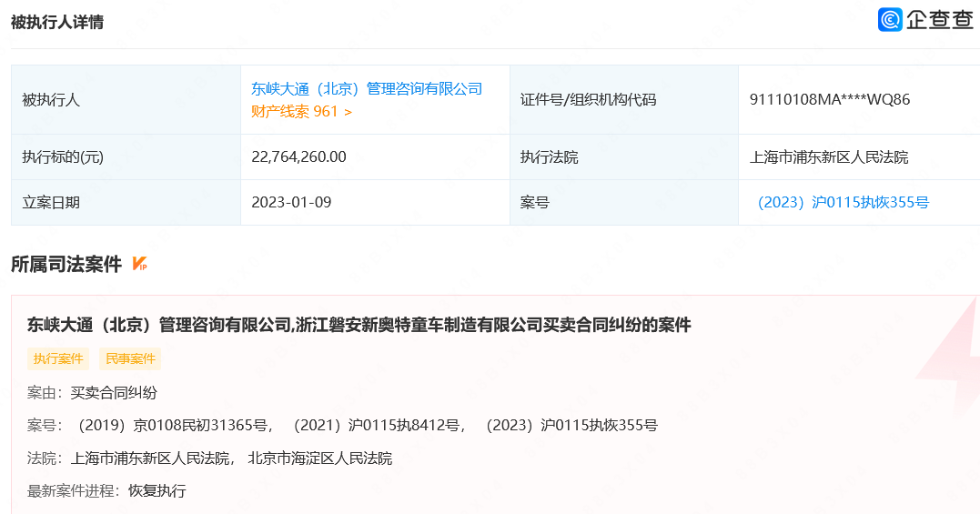
Task: Click the 被执行人详情 heading
Action: [x=57, y=22]
